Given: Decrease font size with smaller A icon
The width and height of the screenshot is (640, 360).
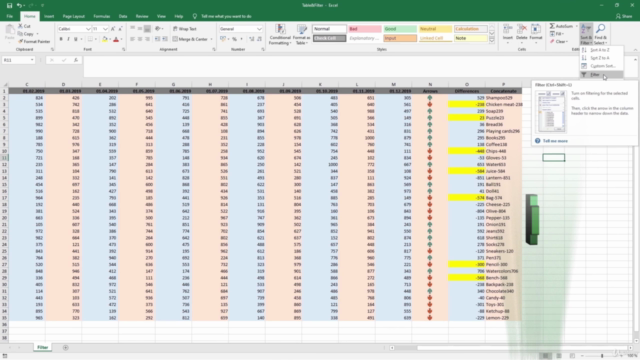Looking at the screenshot, I should click(120, 29).
